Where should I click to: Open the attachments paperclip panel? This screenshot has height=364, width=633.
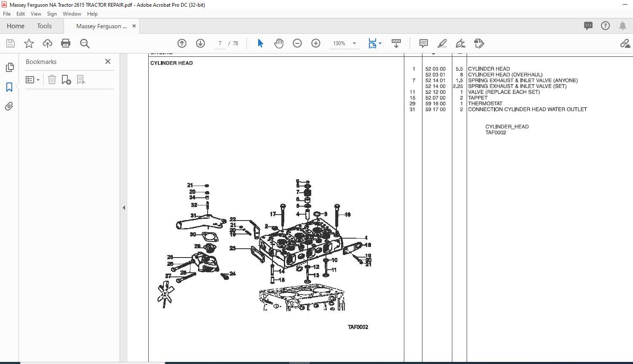(9, 106)
